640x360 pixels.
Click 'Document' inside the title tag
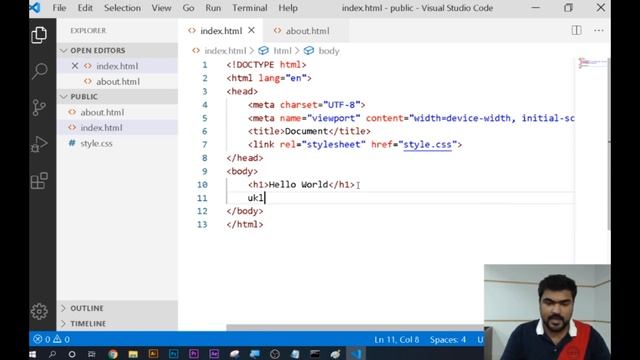(x=307, y=131)
